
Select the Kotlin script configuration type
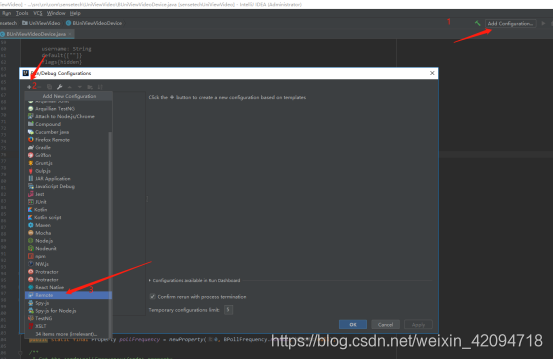(68, 217)
